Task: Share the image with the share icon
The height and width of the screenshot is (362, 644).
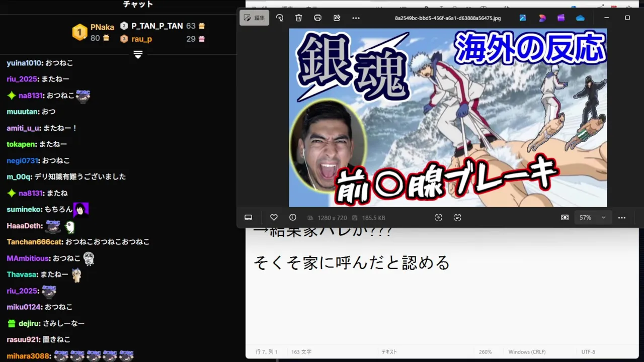Action: click(337, 18)
